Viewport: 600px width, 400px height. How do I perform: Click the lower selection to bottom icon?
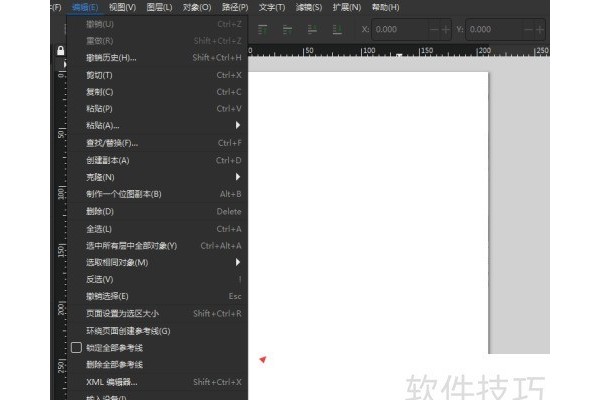tap(337, 29)
